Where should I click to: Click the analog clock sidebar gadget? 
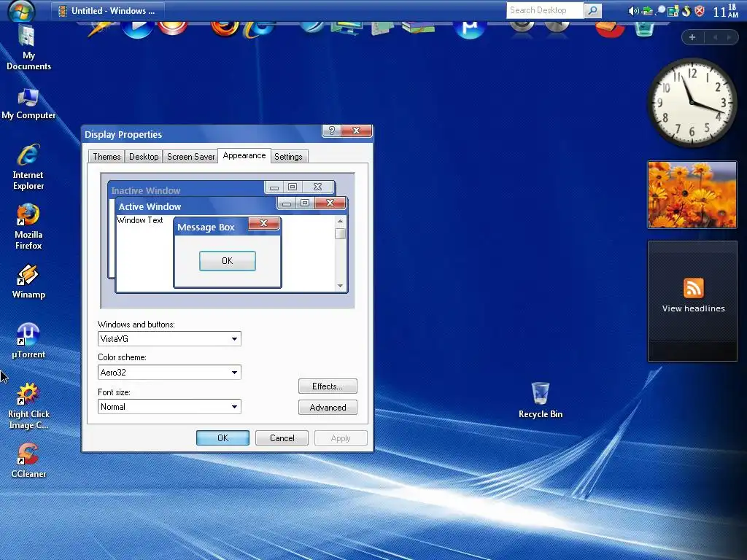click(692, 102)
